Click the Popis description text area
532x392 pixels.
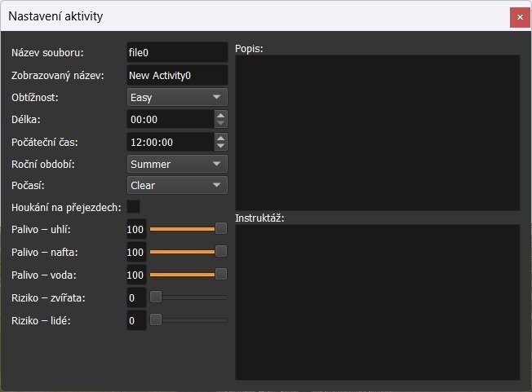(x=377, y=133)
